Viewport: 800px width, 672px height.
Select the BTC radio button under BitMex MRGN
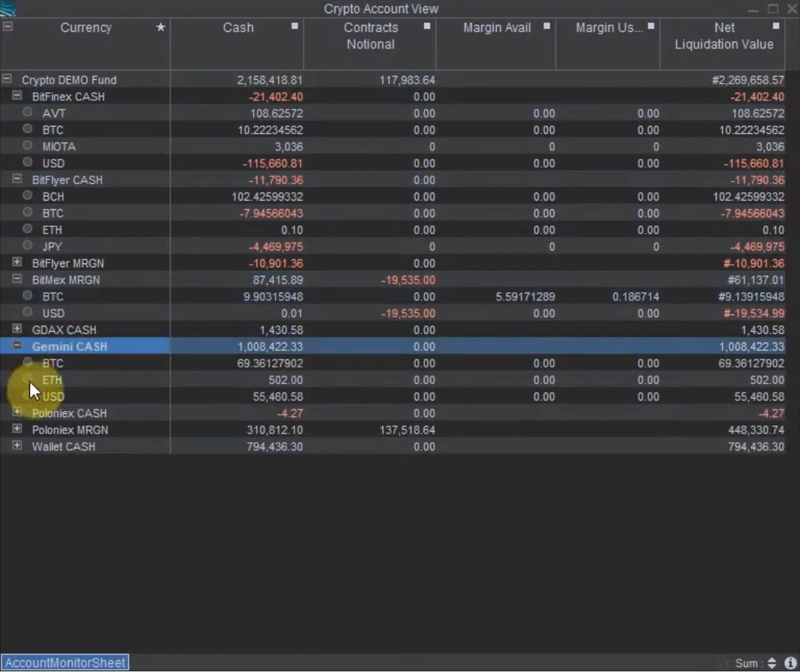click(x=27, y=296)
